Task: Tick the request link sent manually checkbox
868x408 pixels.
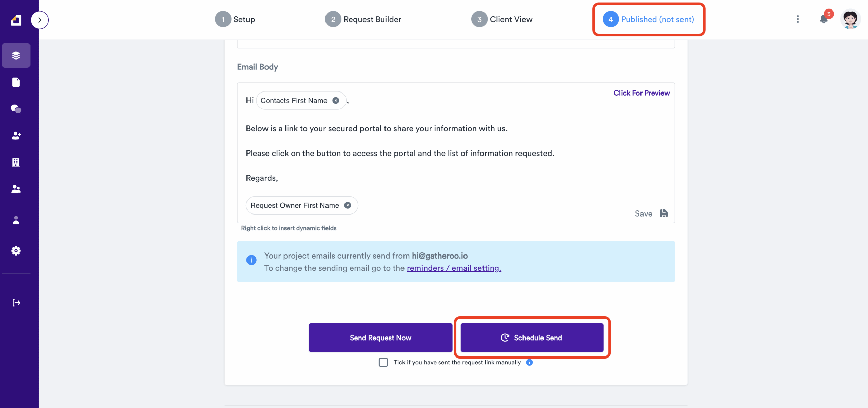Action: click(x=383, y=362)
